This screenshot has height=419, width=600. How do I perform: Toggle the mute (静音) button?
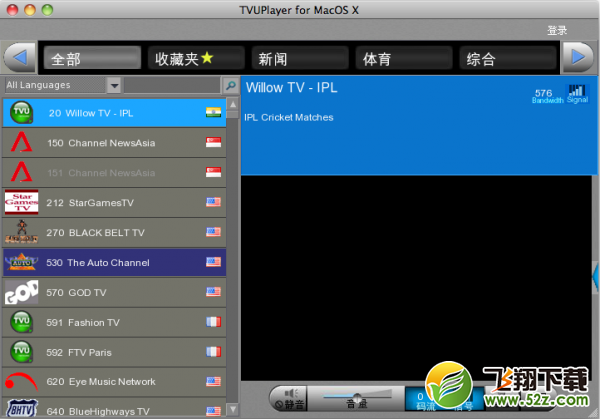290,398
